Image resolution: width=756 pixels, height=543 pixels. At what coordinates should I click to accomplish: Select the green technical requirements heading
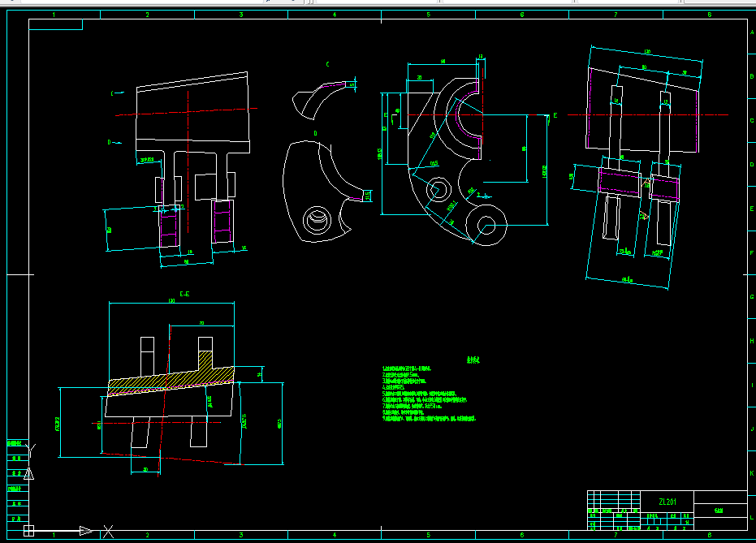(x=473, y=360)
